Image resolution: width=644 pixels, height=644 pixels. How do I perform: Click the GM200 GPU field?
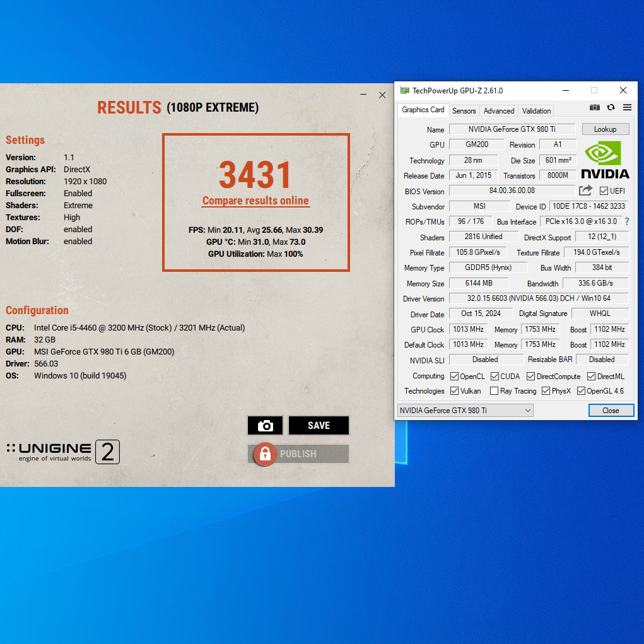click(x=477, y=144)
